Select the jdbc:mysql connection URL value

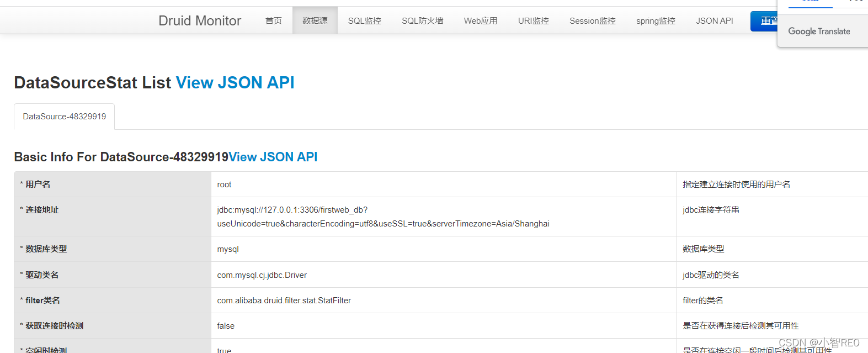(383, 217)
